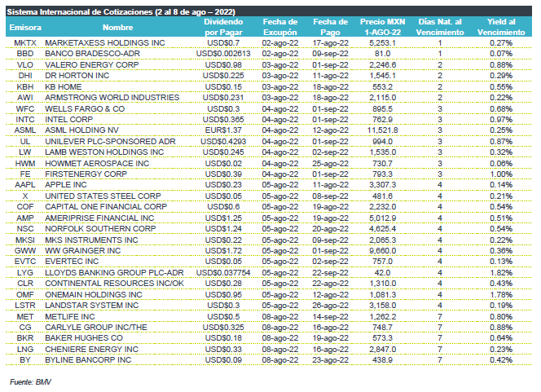Click the USD$0.002613 dividend value
Screen dimensions: 541x392
point(223,54)
